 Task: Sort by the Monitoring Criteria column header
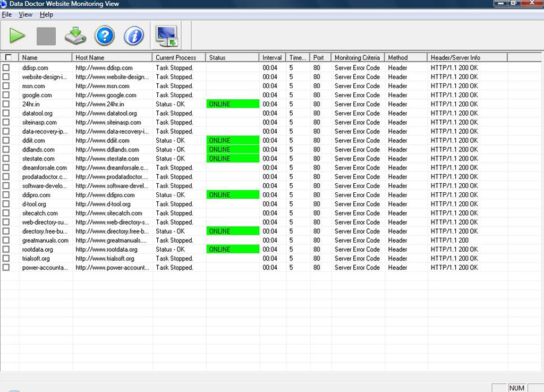point(358,57)
